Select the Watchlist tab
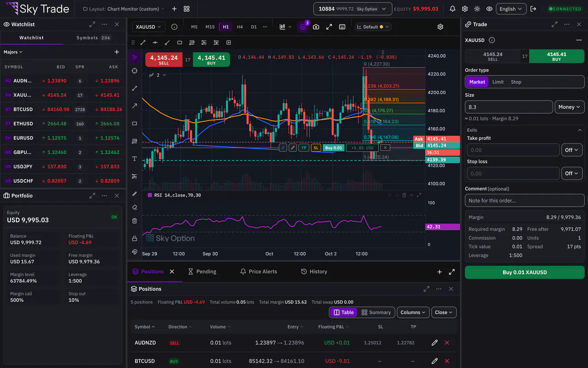The image size is (588, 368). coord(32,38)
